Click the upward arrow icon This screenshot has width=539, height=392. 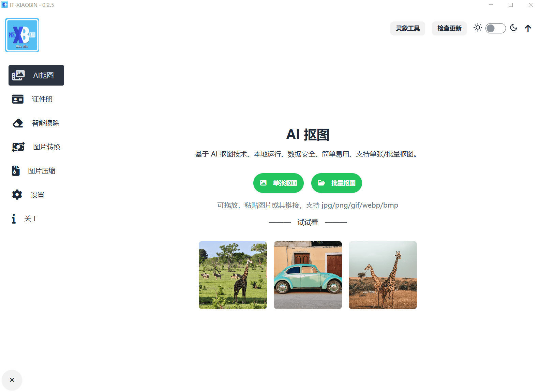tap(528, 28)
